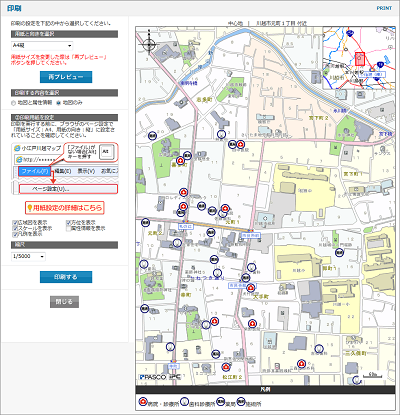Screen dimensions: 400x415
Task: Click the hospital icon in the legend
Action: (143, 402)
